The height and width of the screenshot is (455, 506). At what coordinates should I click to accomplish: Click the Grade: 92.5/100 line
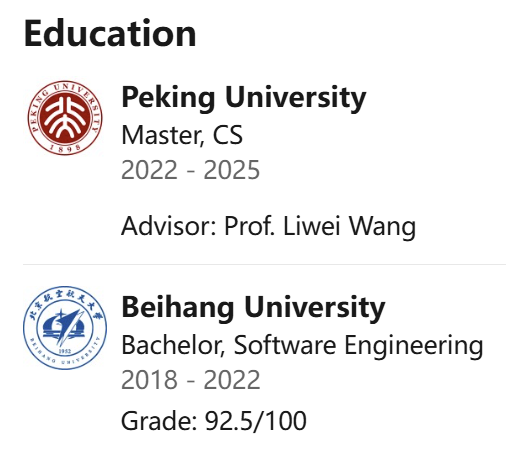[x=214, y=421]
